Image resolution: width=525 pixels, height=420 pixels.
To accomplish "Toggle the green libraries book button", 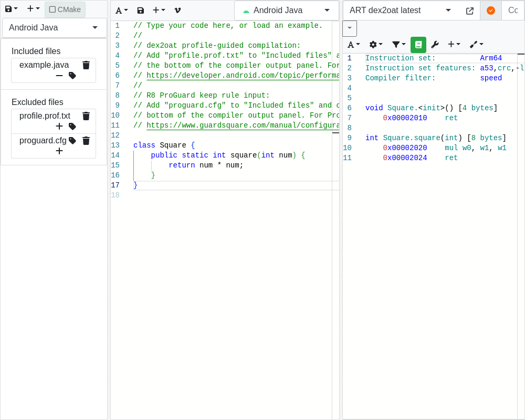I will pos(418,45).
